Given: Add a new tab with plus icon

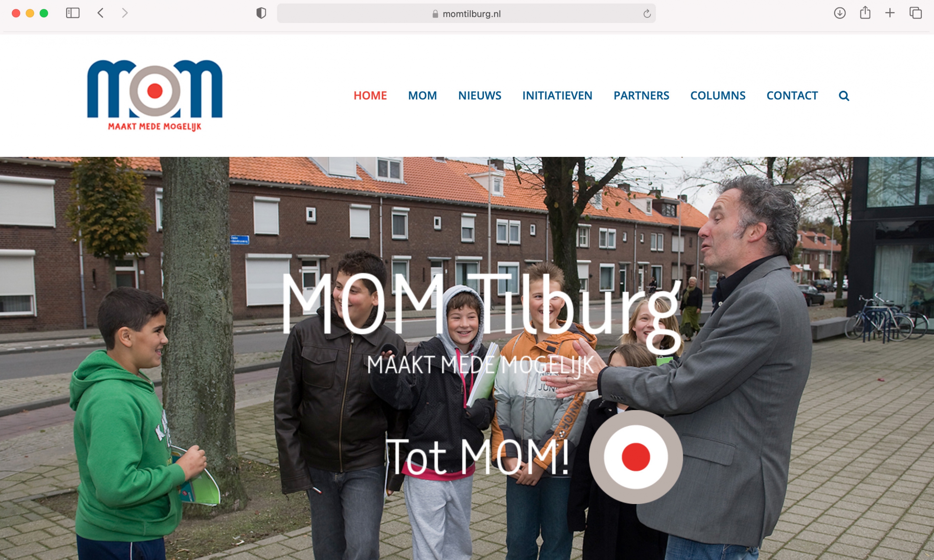Looking at the screenshot, I should [890, 13].
